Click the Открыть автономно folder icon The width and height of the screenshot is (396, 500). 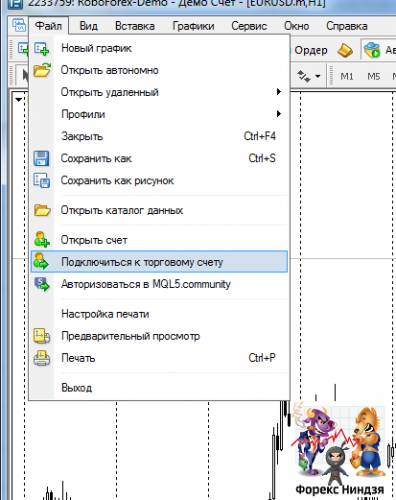[42, 70]
